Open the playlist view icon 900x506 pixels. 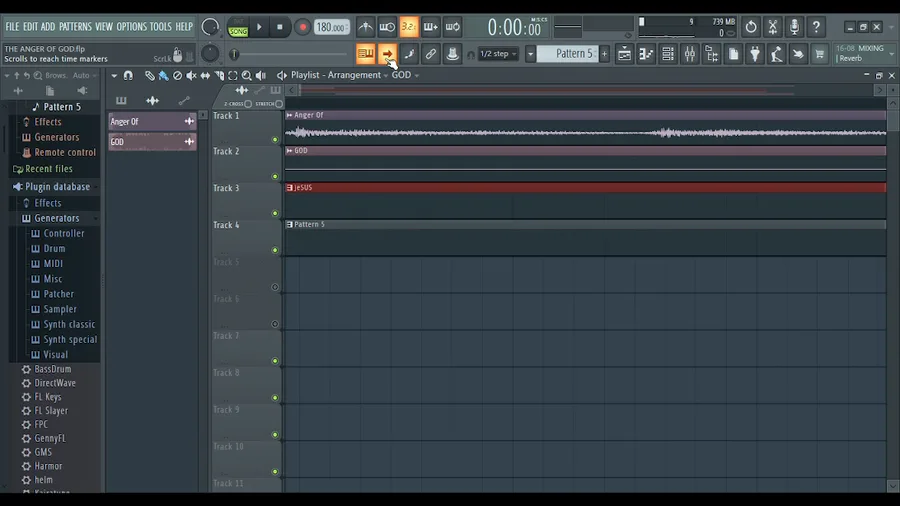pos(624,54)
